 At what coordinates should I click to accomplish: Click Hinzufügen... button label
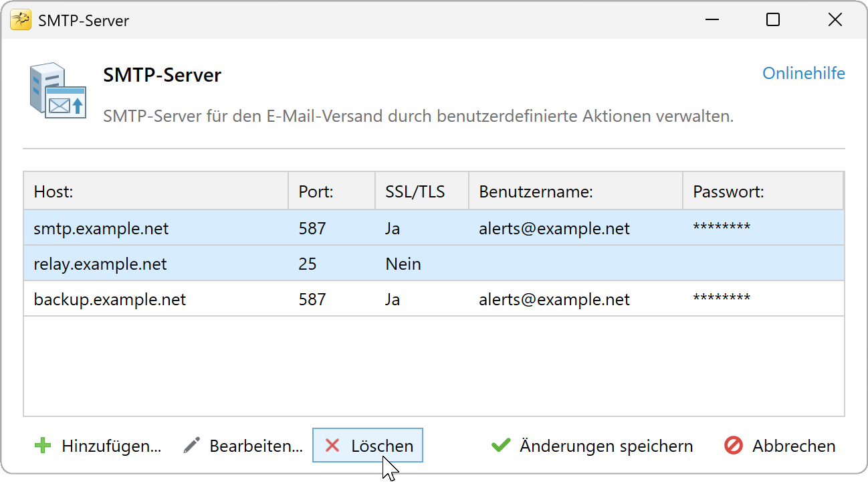[112, 446]
